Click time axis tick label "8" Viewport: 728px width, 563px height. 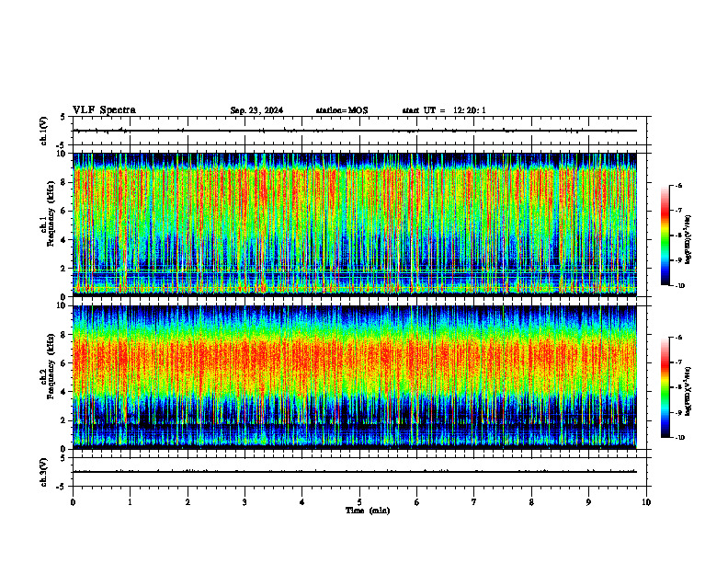tap(531, 502)
